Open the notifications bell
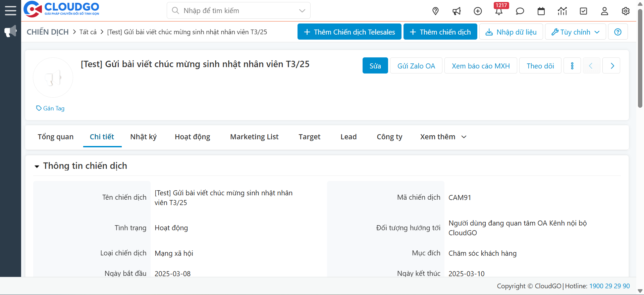Screen dimensions: 644x295 (x=499, y=11)
